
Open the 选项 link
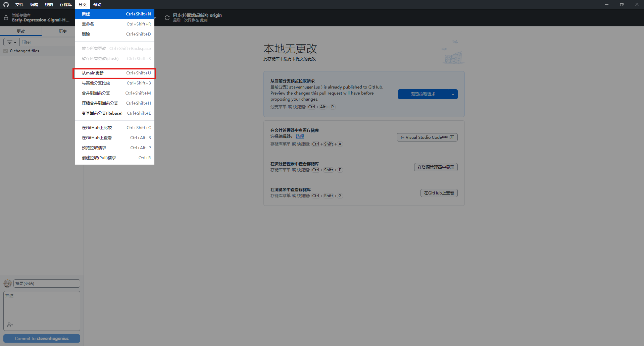coord(300,136)
